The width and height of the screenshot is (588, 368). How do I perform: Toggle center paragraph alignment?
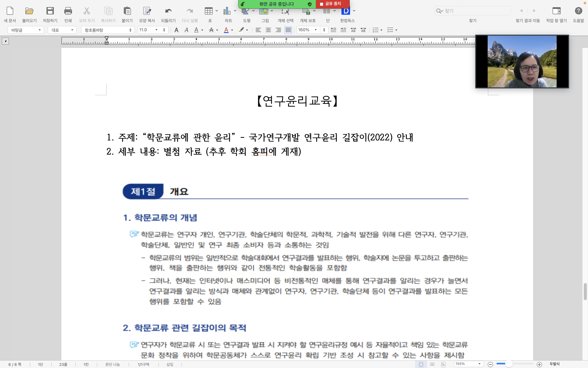pyautogui.click(x=268, y=30)
